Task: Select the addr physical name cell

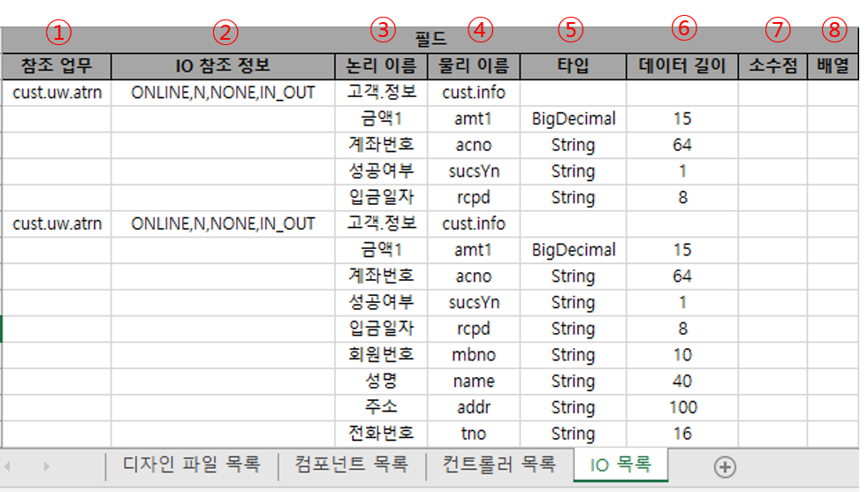Action: [474, 407]
